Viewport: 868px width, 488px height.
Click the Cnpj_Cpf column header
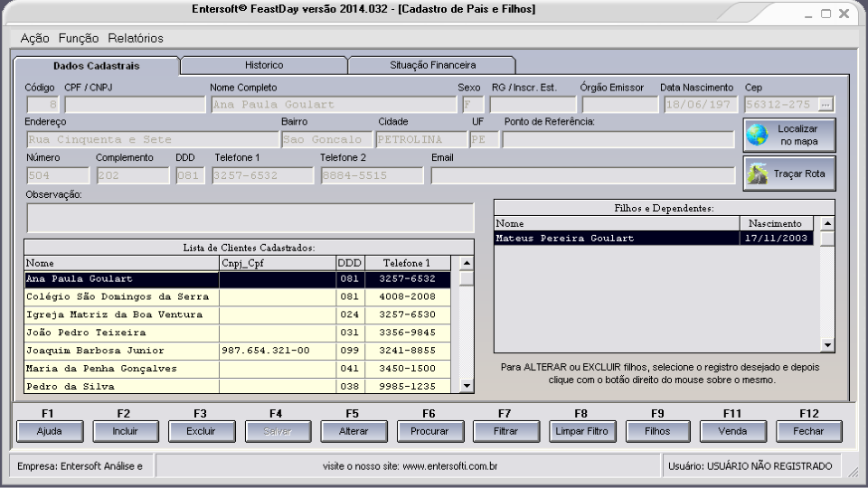pos(278,263)
